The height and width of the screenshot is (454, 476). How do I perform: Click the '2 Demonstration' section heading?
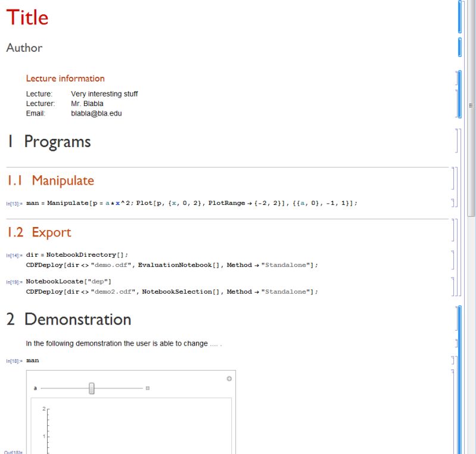tap(69, 319)
